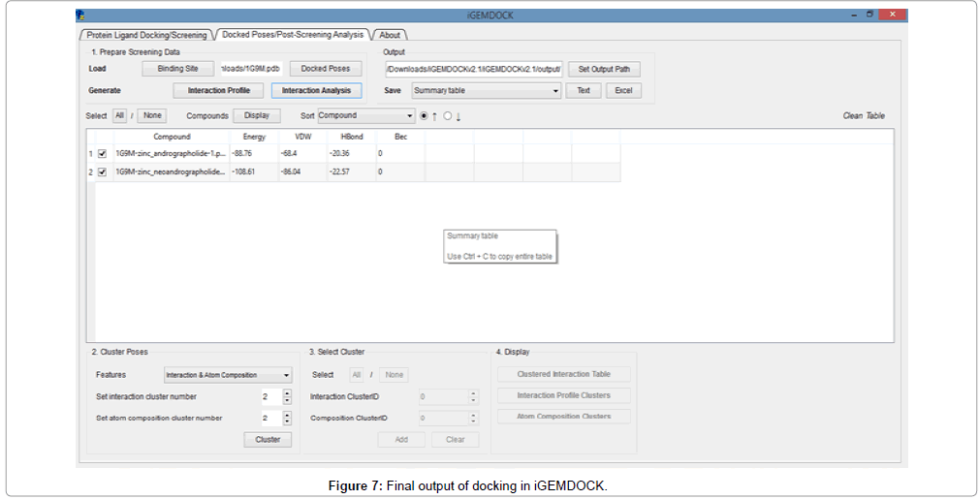Click Clean Table link

863,116
